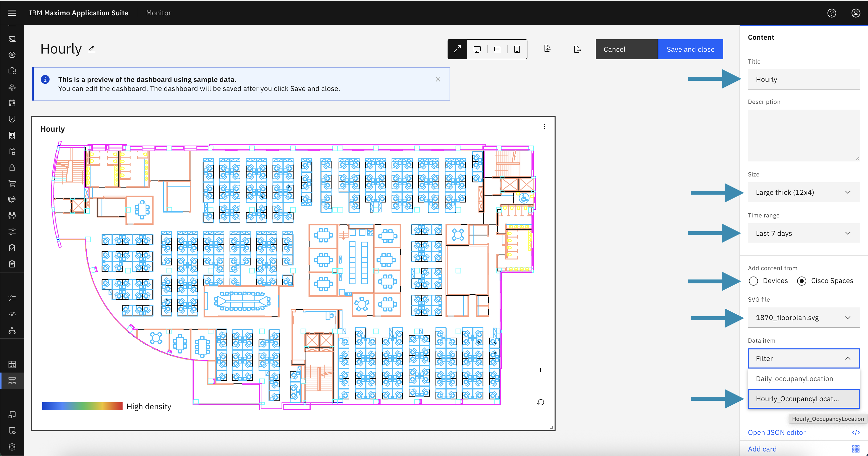868x456 pixels.
Task: Zoom out of the floor plan
Action: [540, 386]
